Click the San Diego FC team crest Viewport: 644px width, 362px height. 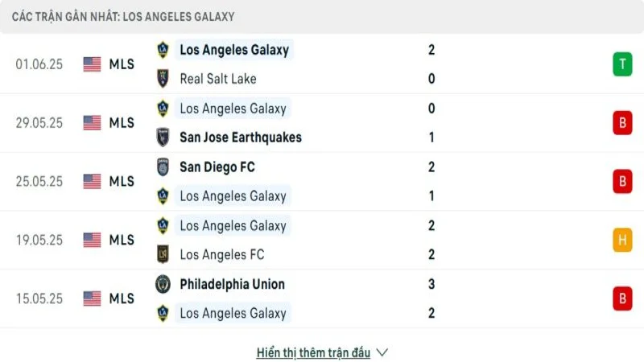pos(163,167)
